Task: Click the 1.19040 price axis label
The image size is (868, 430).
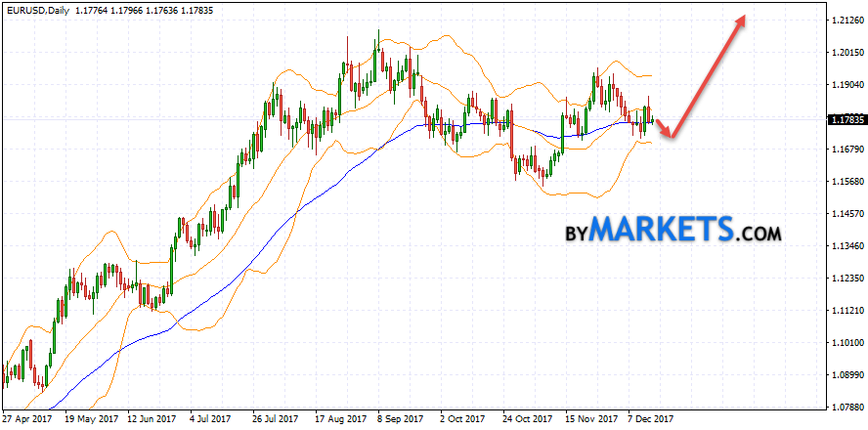Action: click(x=841, y=85)
